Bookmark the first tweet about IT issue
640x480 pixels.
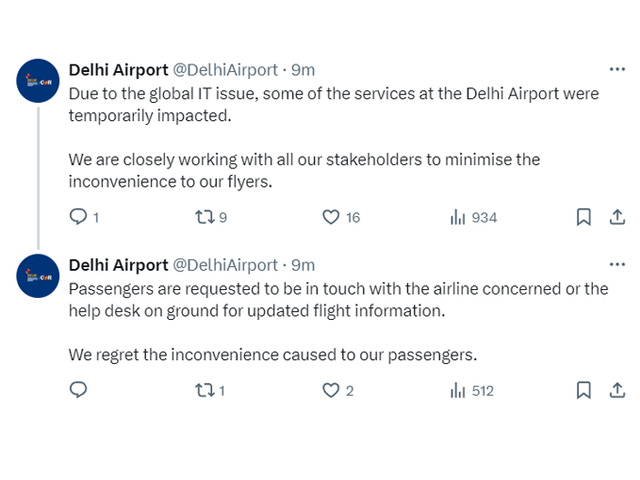point(584,217)
